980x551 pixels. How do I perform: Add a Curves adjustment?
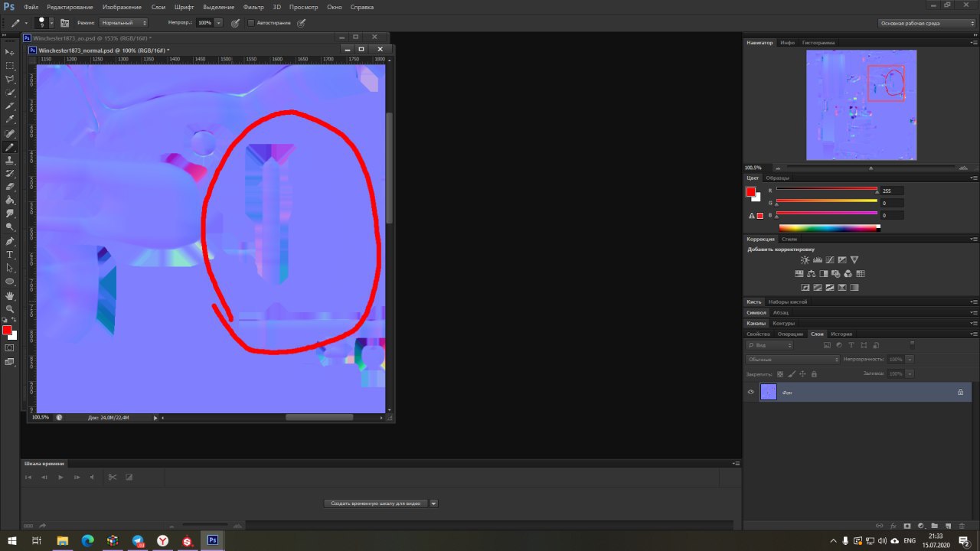coord(829,260)
